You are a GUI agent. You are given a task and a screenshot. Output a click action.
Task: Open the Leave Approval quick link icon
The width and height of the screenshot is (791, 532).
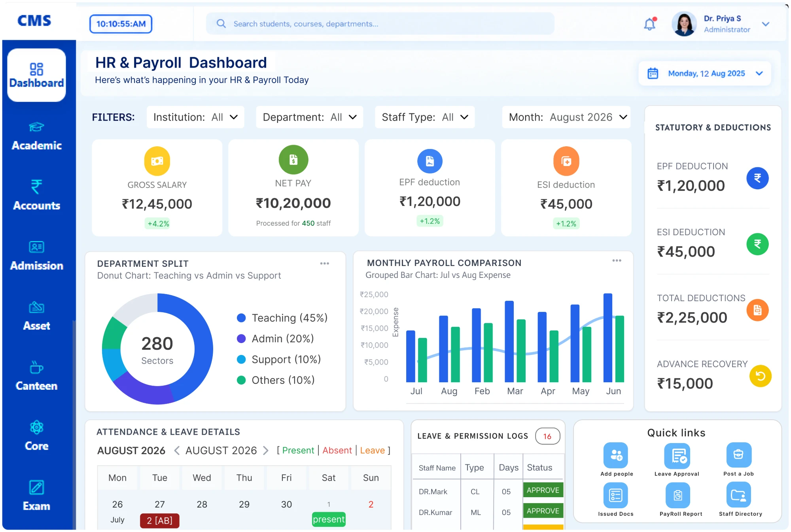pyautogui.click(x=677, y=456)
